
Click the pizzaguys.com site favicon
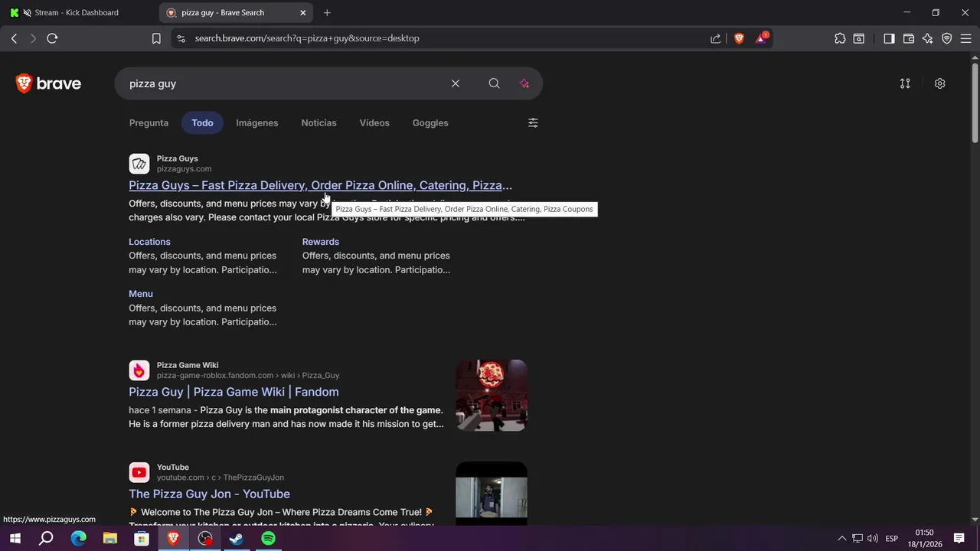click(x=139, y=164)
